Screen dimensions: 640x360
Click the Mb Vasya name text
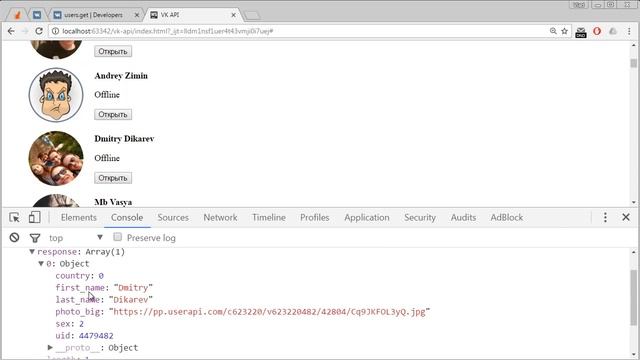click(113, 202)
